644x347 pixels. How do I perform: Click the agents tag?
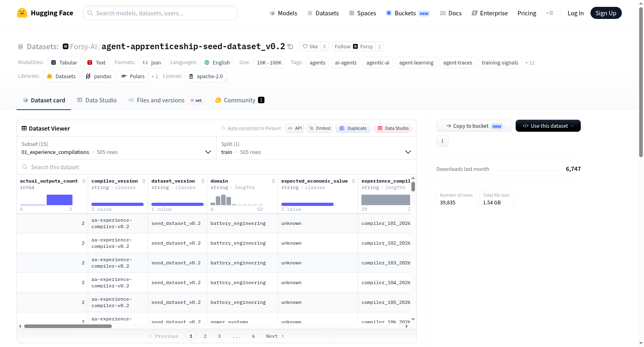(x=317, y=62)
